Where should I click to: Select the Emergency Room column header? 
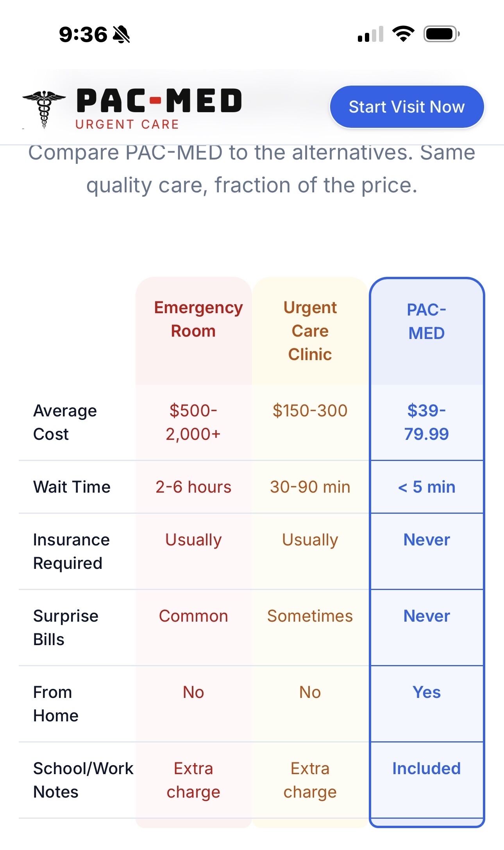click(193, 319)
